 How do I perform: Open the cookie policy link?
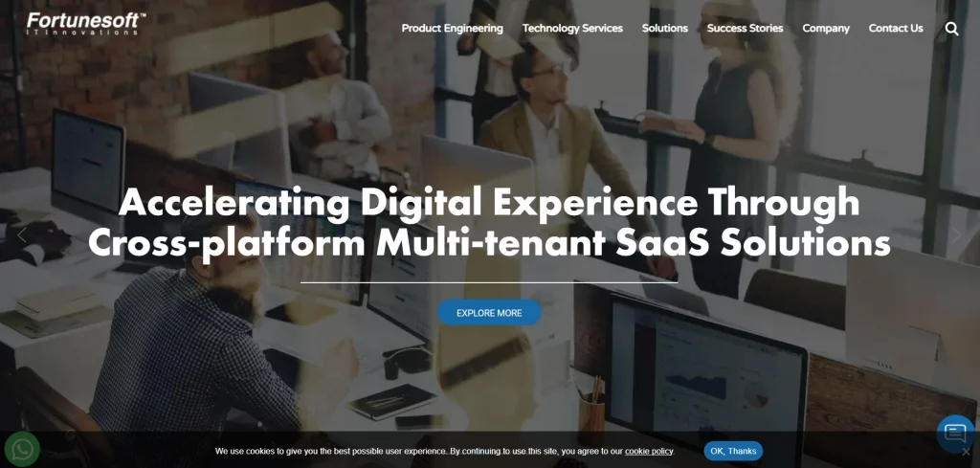point(649,451)
